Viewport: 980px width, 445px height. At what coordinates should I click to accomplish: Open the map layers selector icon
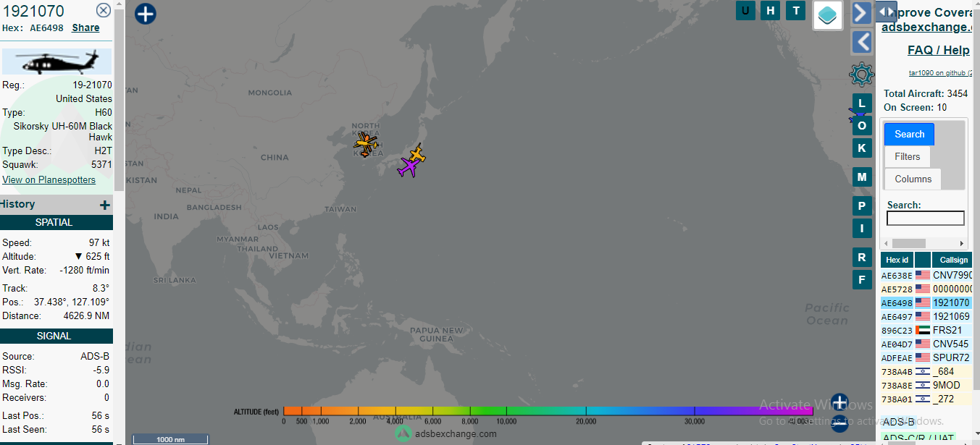pyautogui.click(x=828, y=15)
